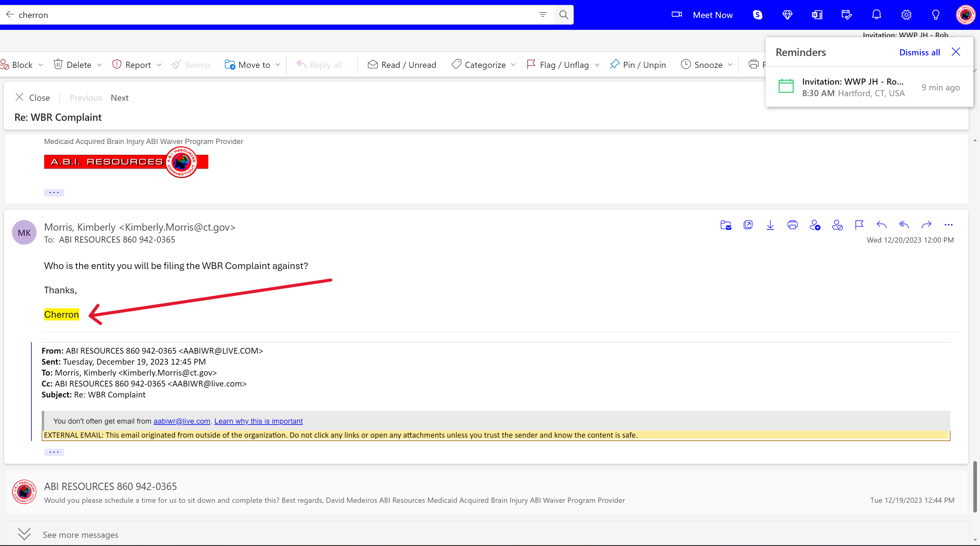Screen dimensions: 980x546
Task: Expand the Delete dropdown arrow
Action: point(99,65)
